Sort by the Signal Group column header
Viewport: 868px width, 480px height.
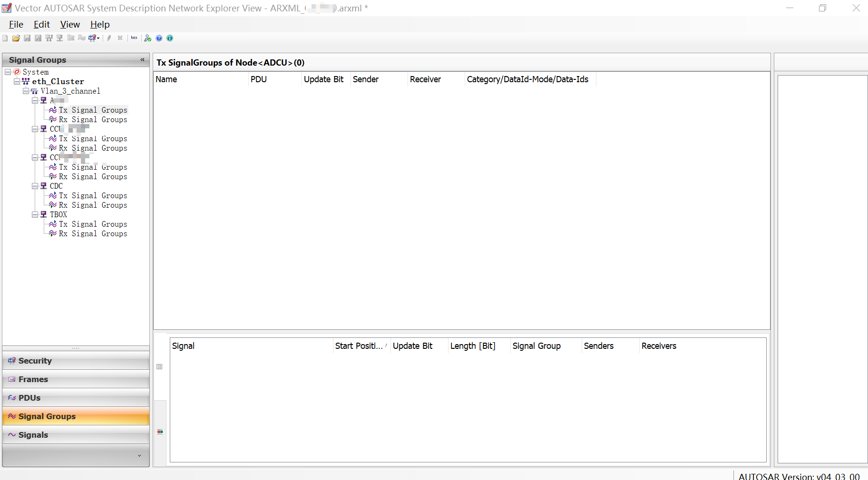click(x=546, y=346)
